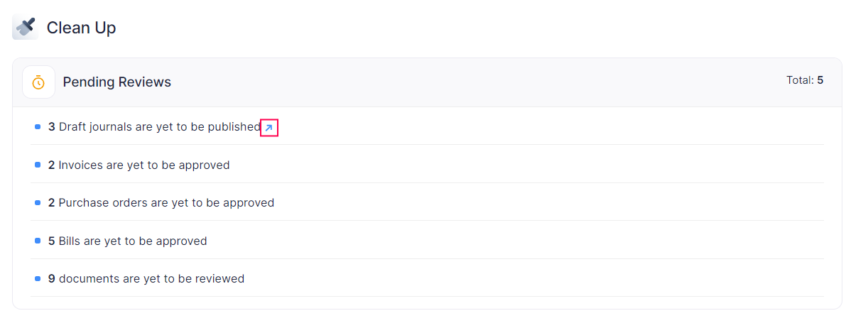Image resolution: width=868 pixels, height=323 pixels.
Task: Select the Clean Up page title
Action: (x=81, y=28)
